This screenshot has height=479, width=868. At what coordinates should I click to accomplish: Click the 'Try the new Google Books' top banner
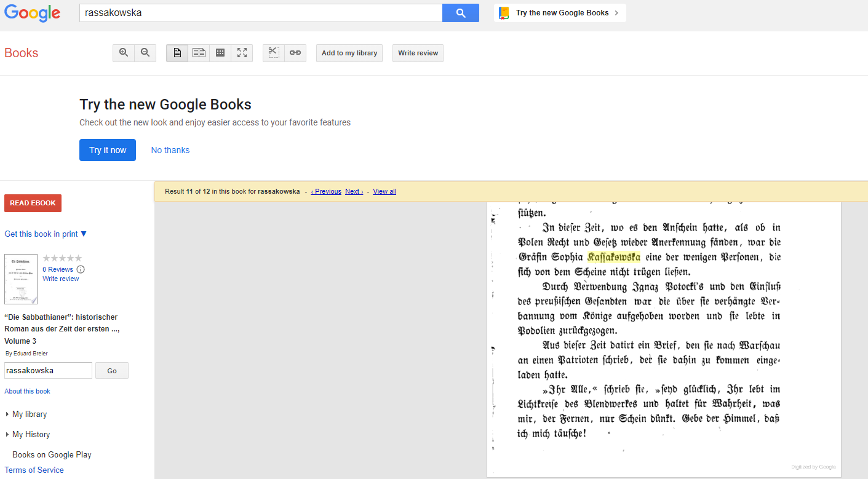click(x=560, y=13)
